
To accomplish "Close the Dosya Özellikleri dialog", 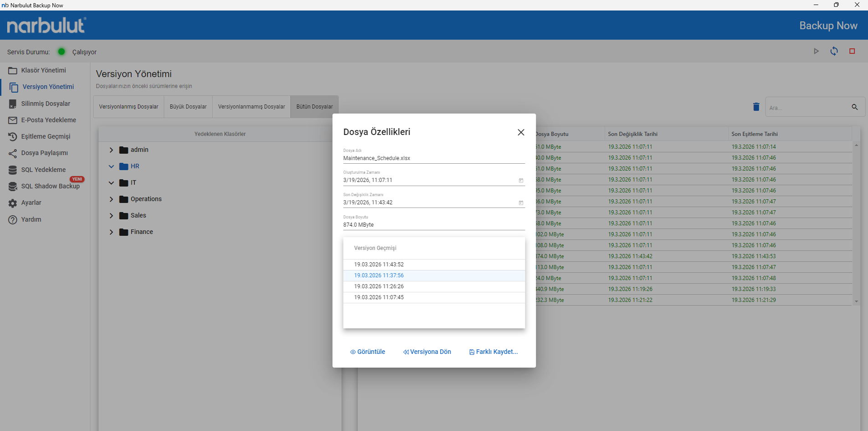I will (521, 132).
